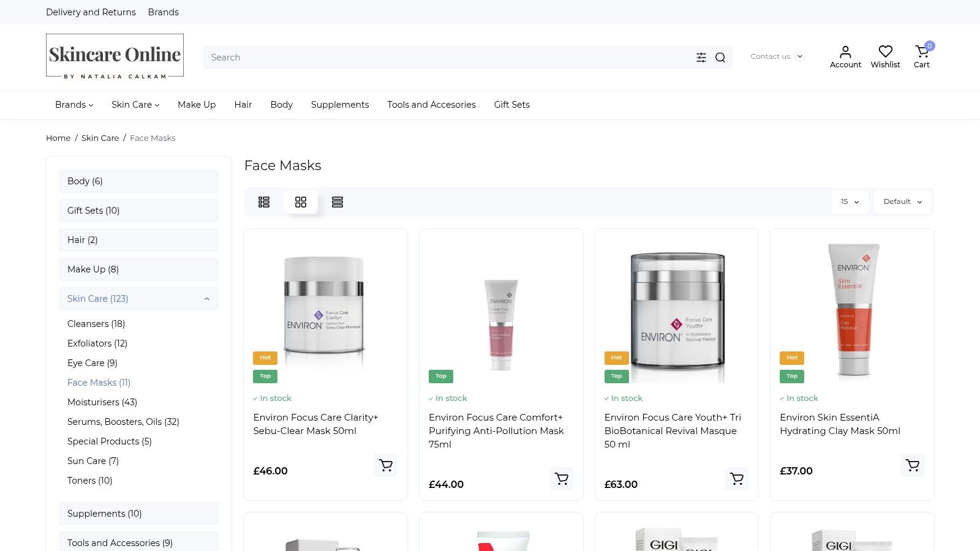This screenshot has width=980, height=551.
Task: Select Special Products (5) subcategory
Action: [x=110, y=441]
